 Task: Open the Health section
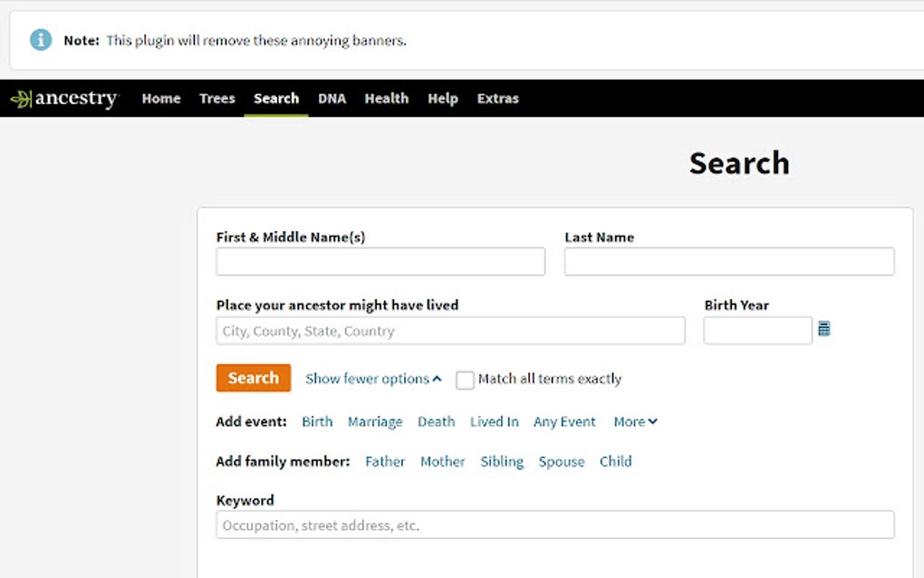click(x=386, y=99)
